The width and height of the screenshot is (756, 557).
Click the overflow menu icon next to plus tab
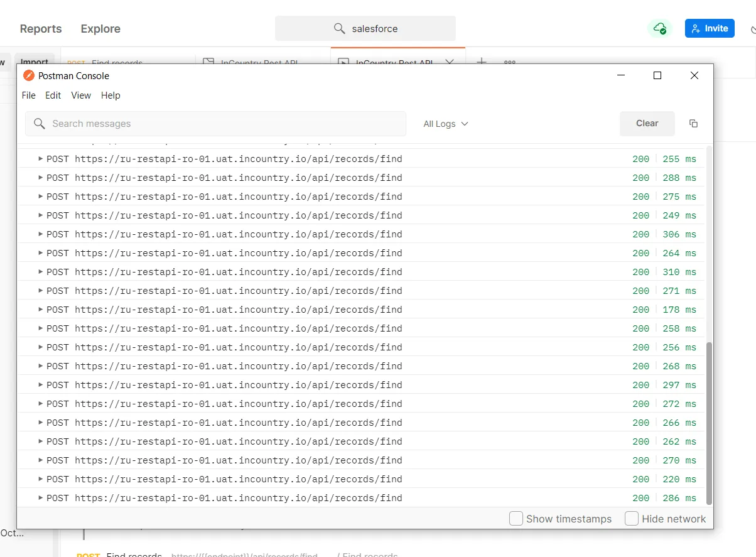509,63
